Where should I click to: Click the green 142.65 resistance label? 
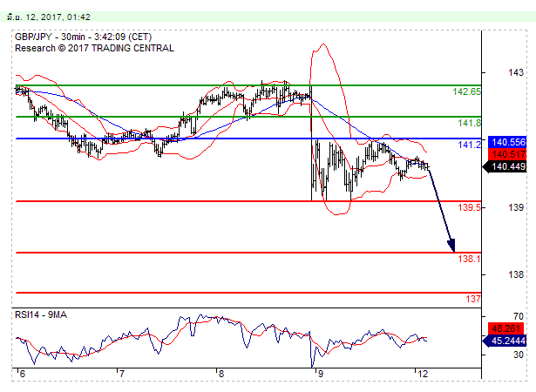[466, 91]
